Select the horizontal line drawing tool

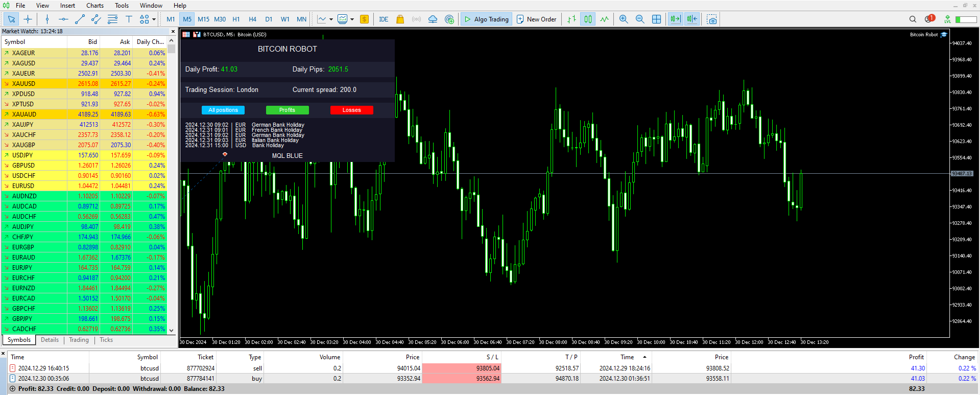[63, 19]
